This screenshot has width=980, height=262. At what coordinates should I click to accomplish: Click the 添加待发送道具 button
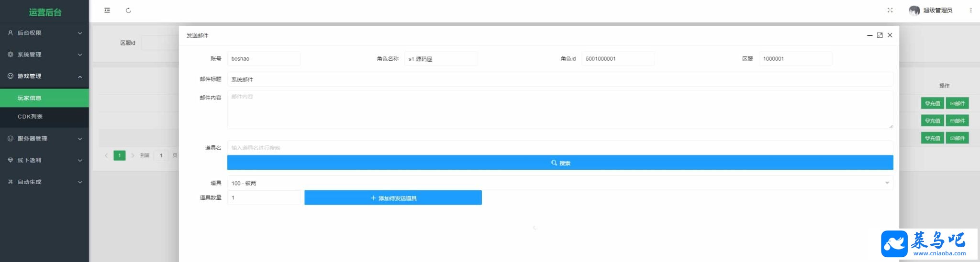(393, 198)
